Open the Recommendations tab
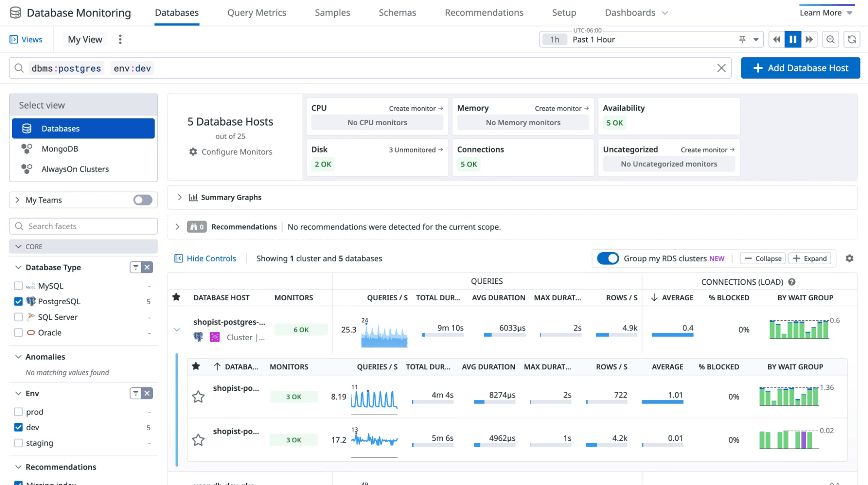Screen dimensions: 868x485 tap(484, 13)
